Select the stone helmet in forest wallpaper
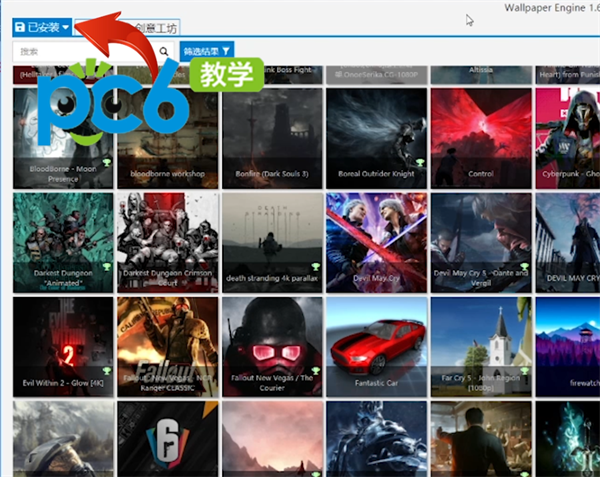Image resolution: width=600 pixels, height=477 pixels. coord(63,439)
